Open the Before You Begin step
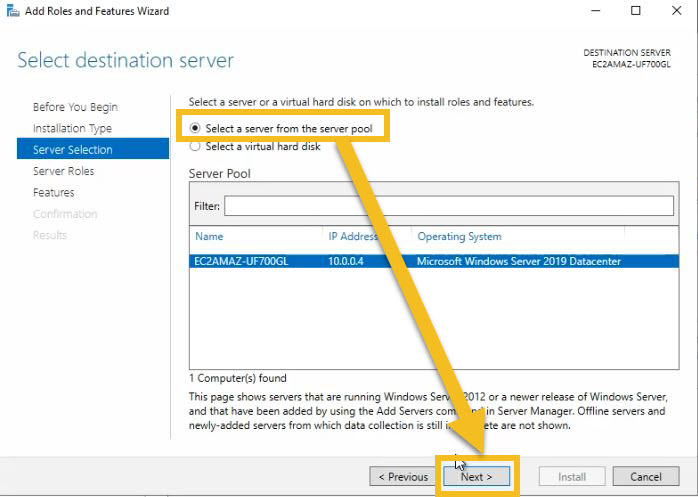Image resolution: width=698 pixels, height=497 pixels. pyautogui.click(x=75, y=107)
